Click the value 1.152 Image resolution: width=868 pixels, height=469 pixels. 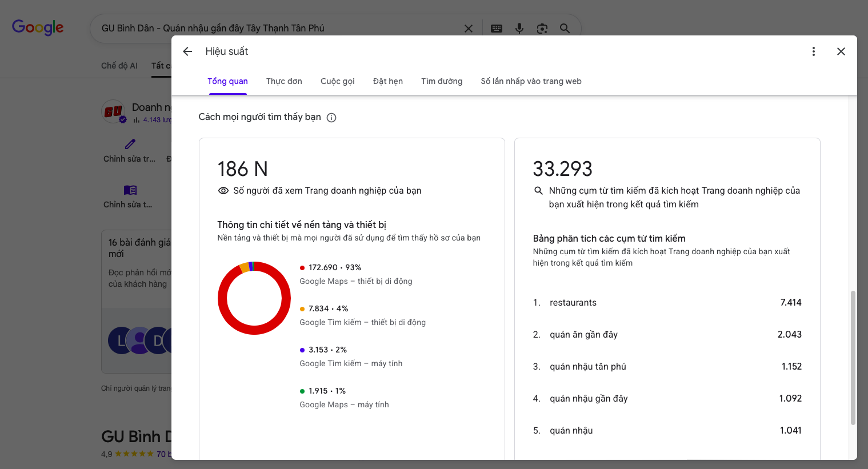tap(791, 367)
